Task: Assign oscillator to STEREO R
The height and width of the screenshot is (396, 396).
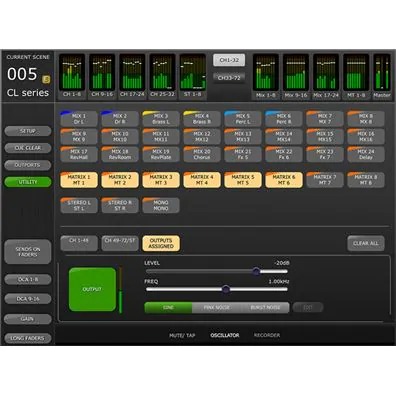Action: tap(120, 205)
